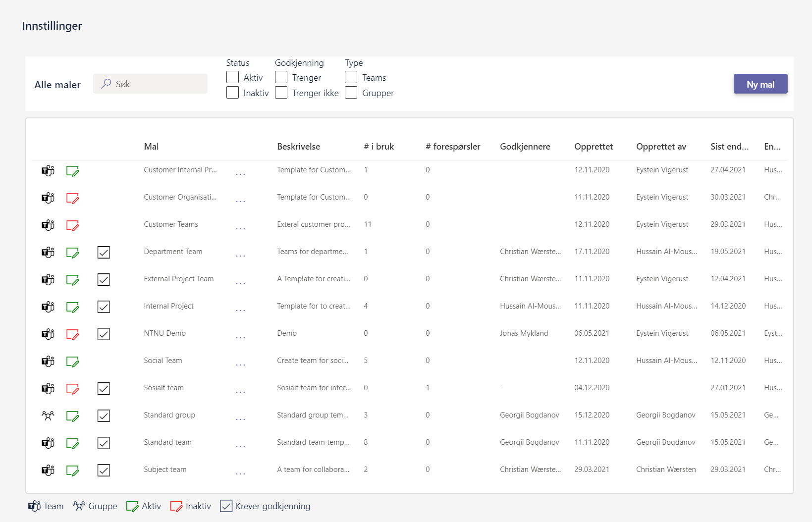Click the red inactive icon for Sosialt team
The image size is (812, 522).
(x=73, y=389)
